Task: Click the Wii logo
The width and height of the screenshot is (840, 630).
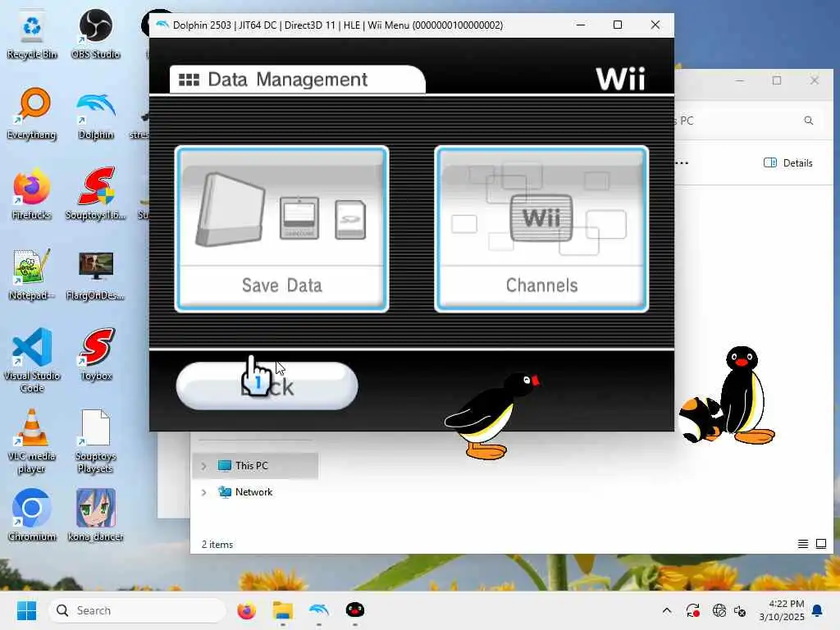Action: 620,80
